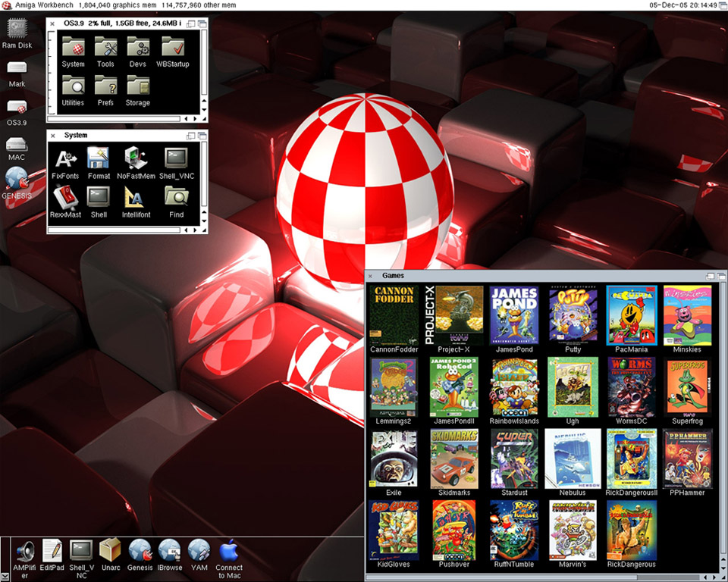Launch GENESIS from the desktop
Screen dimensions: 728x582
pyautogui.click(x=17, y=178)
